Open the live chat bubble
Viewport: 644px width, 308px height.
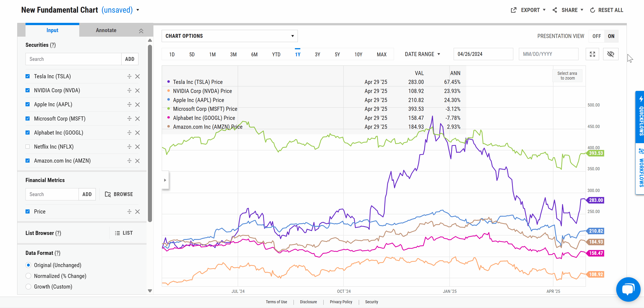point(628,289)
